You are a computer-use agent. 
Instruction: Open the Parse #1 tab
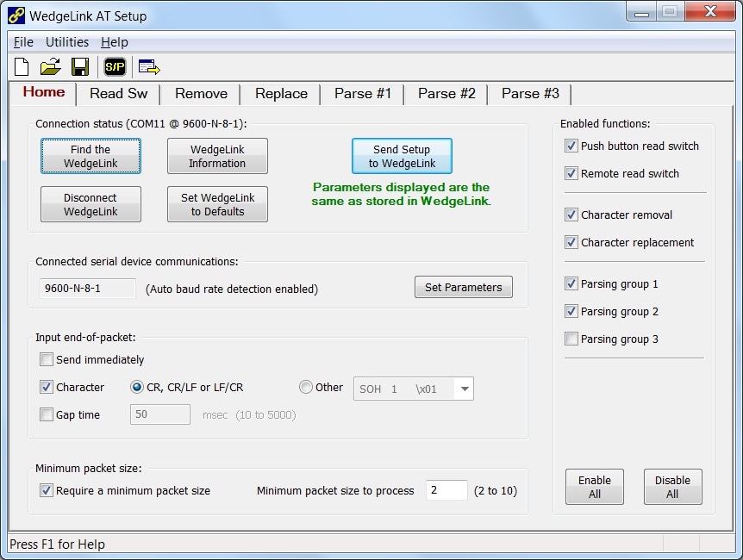pyautogui.click(x=363, y=93)
